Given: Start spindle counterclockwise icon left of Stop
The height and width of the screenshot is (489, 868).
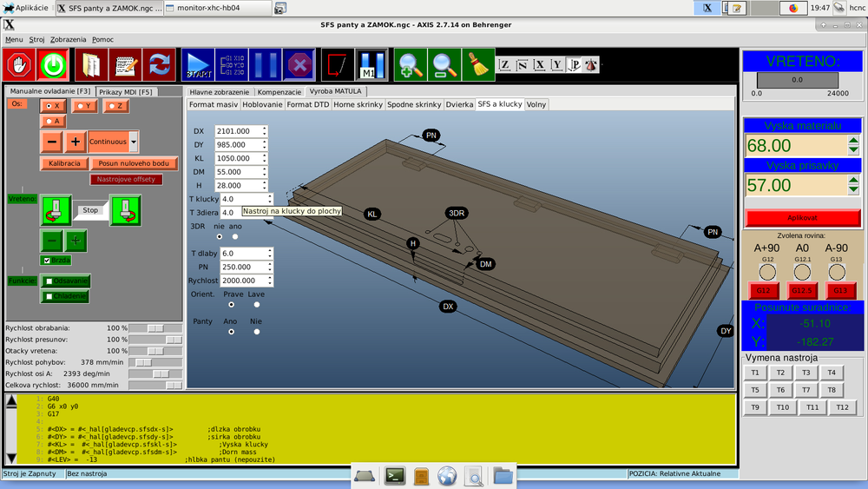Looking at the screenshot, I should pyautogui.click(x=56, y=209).
